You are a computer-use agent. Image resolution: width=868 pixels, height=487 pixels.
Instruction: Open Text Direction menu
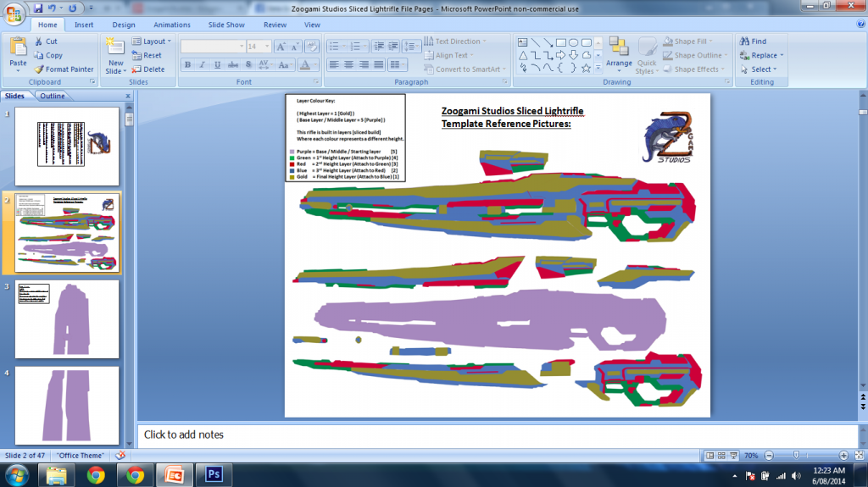pos(455,41)
